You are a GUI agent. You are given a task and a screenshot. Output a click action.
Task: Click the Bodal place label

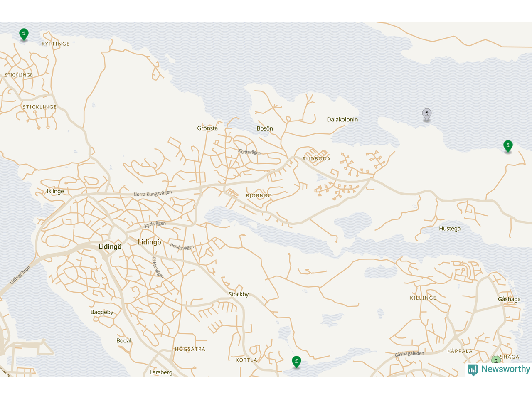pyautogui.click(x=124, y=340)
